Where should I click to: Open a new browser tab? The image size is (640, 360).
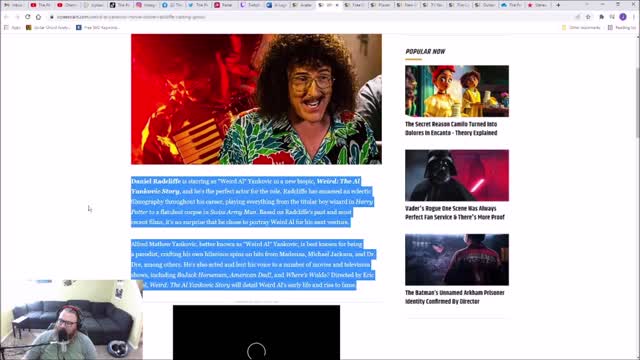(558, 5)
